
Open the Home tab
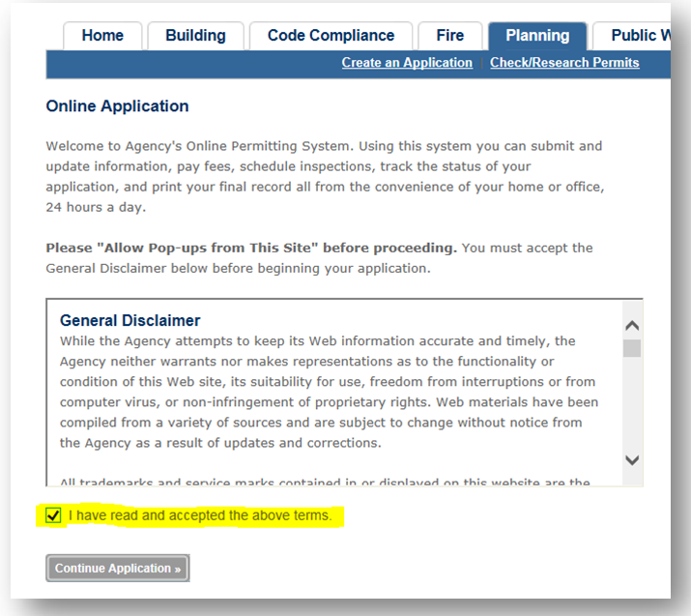(x=102, y=36)
